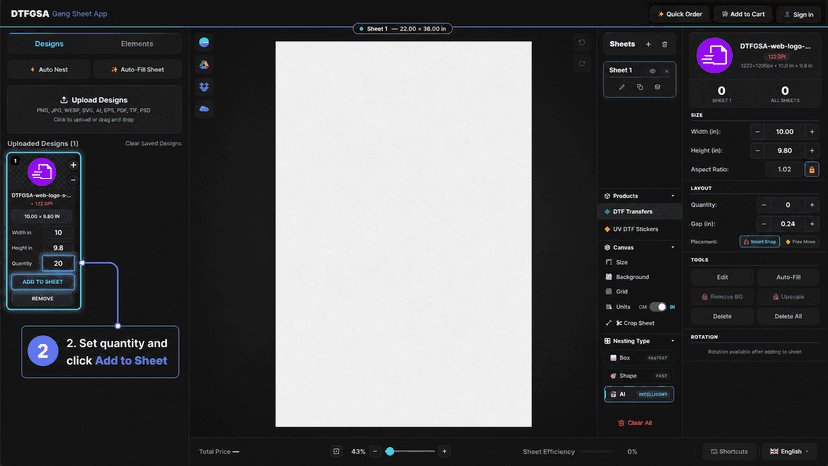
Task: Open Quick Order
Action: click(680, 14)
